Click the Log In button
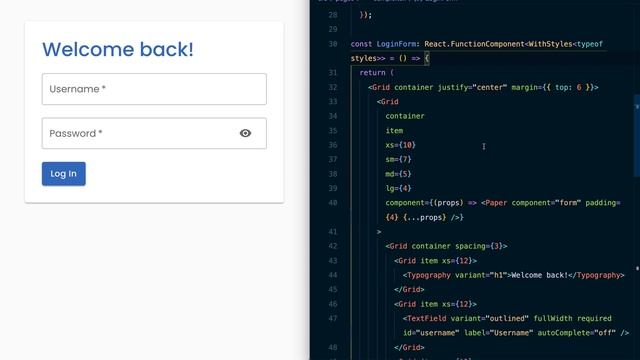The image size is (640, 360). (x=64, y=174)
